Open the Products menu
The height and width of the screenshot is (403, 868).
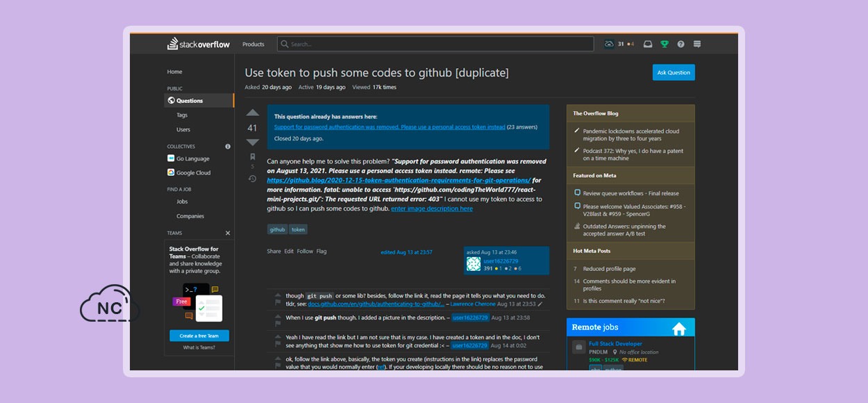pyautogui.click(x=253, y=44)
